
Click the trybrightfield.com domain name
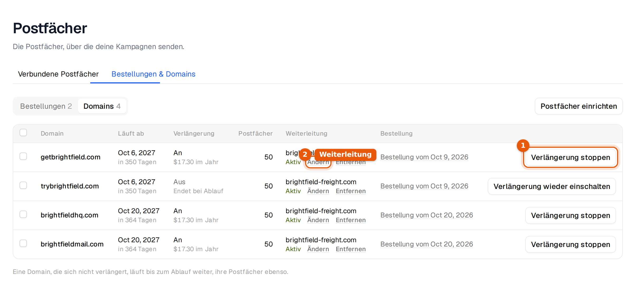(x=70, y=186)
